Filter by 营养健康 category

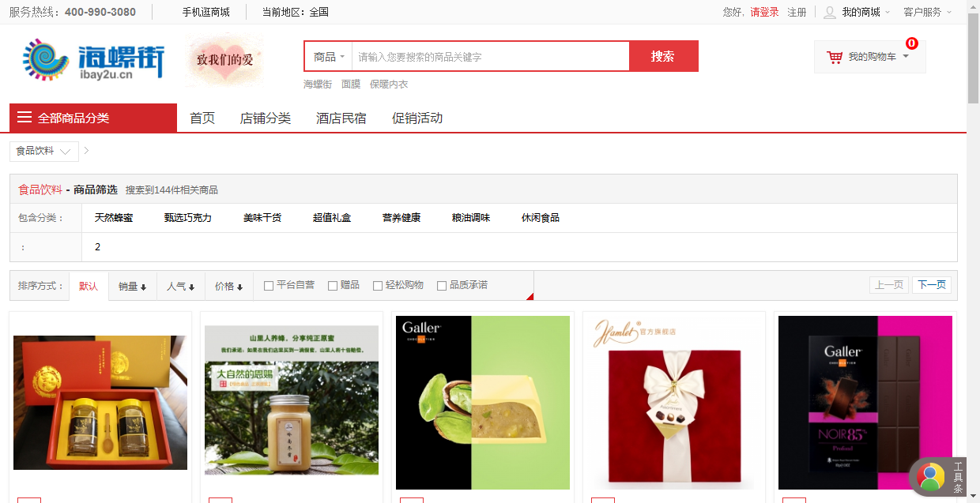[401, 217]
